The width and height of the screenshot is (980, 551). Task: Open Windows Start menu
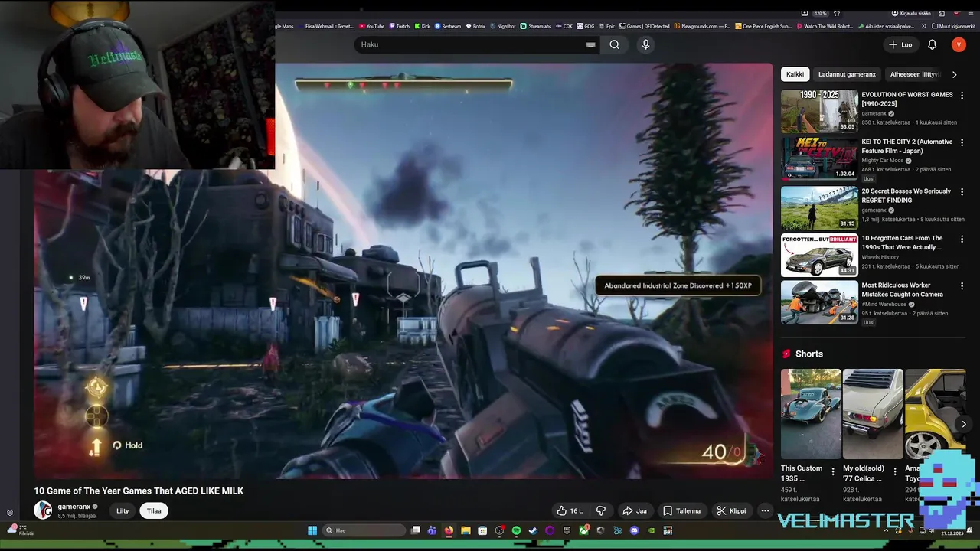tap(312, 530)
